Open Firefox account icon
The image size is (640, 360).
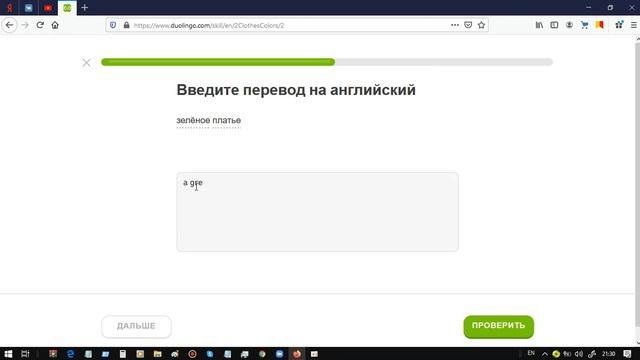tap(569, 25)
